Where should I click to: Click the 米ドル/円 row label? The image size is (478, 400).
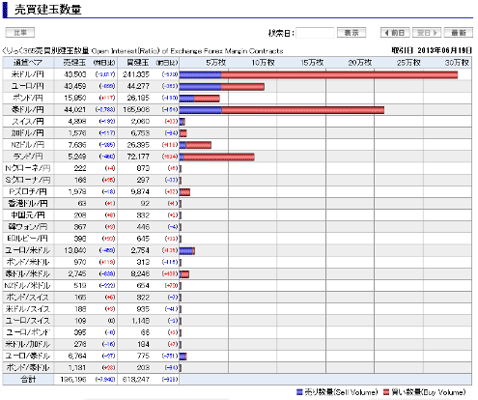click(28, 74)
